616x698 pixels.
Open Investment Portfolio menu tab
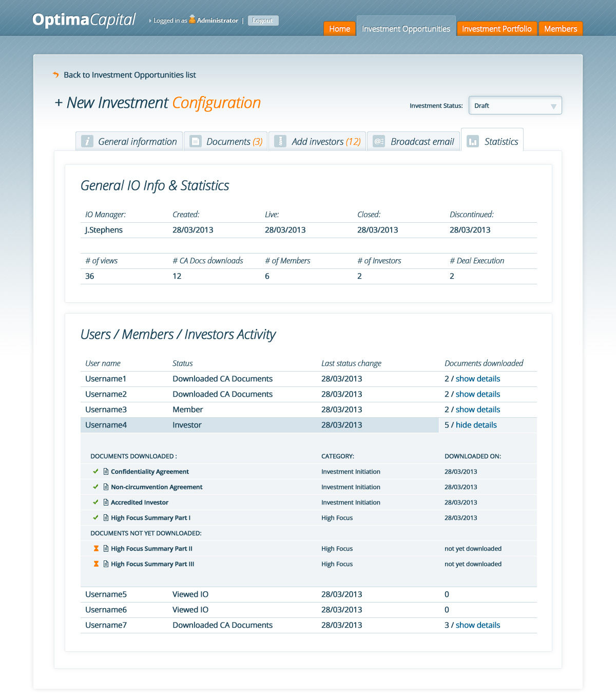[497, 29]
